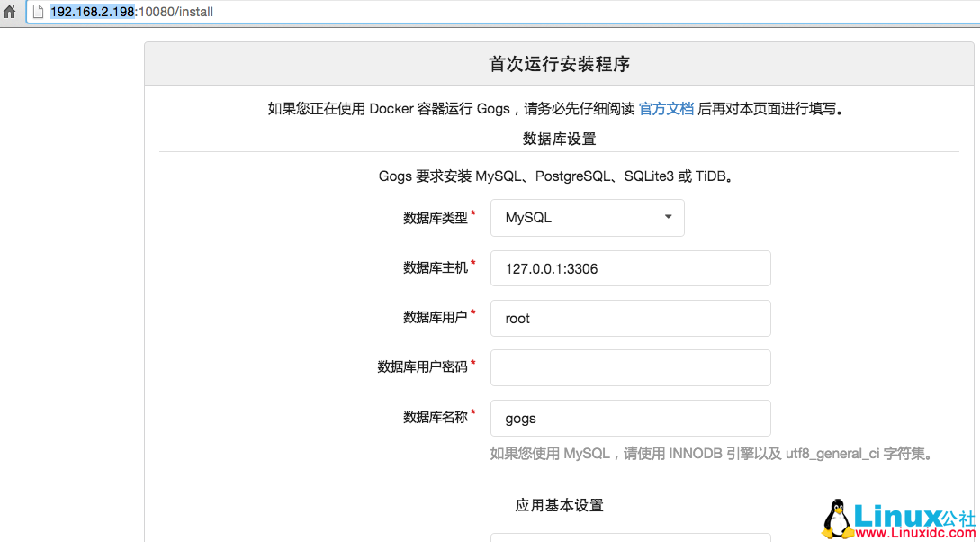This screenshot has width=980, height=542.
Task: Open the 数据库类型 dropdown showing MySQL
Action: pos(587,217)
